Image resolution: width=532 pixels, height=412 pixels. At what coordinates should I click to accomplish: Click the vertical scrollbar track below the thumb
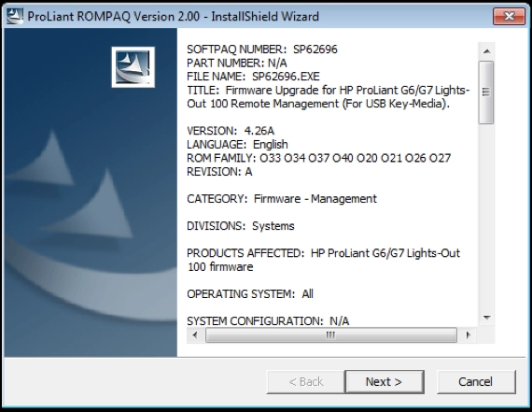click(x=487, y=217)
